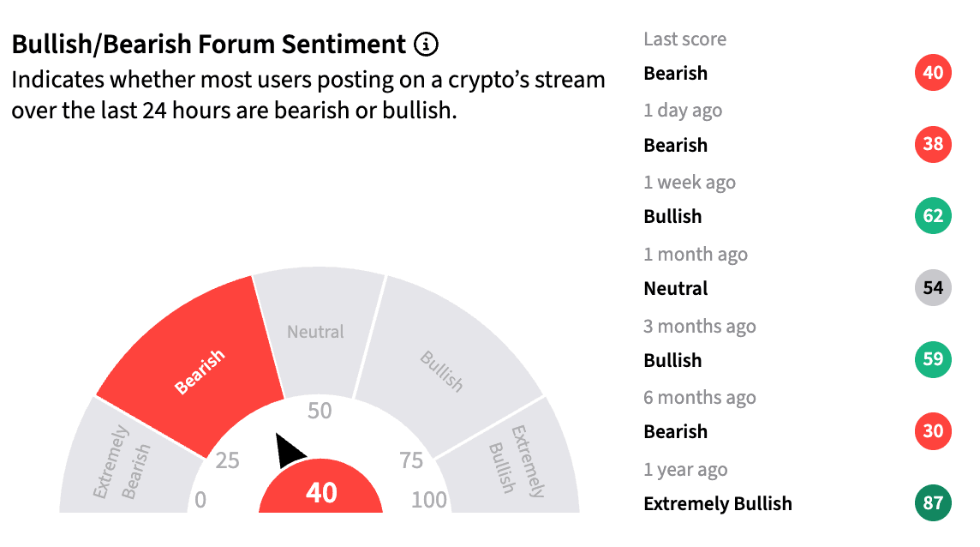The image size is (980, 547).
Task: Click the red 40 gauge center value
Action: [x=320, y=490]
